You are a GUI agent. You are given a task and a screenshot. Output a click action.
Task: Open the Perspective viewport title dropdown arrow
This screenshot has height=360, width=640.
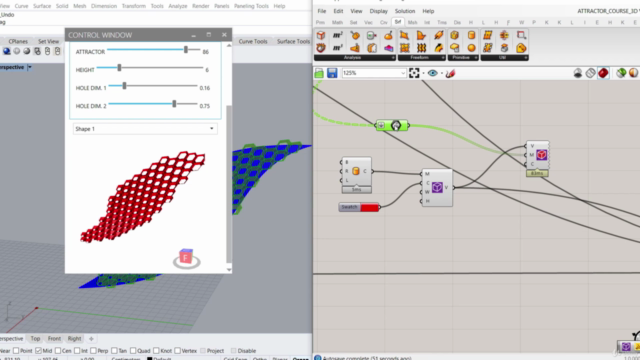click(x=29, y=67)
